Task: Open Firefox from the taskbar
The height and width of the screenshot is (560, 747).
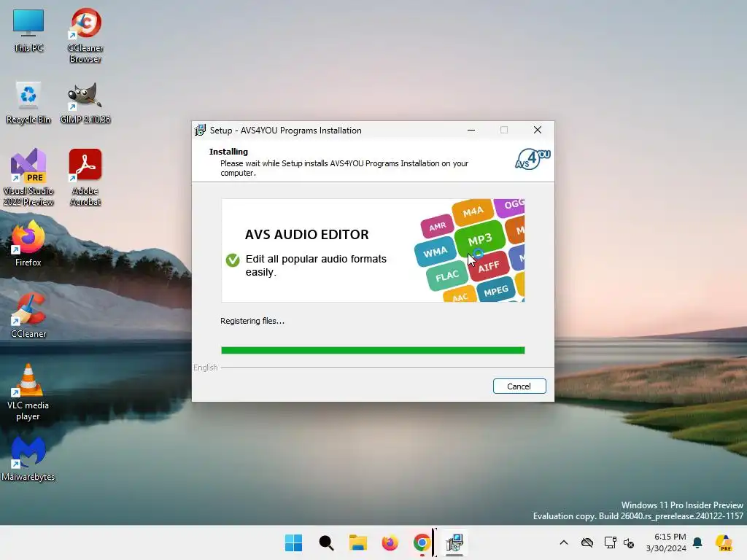Action: coord(390,542)
